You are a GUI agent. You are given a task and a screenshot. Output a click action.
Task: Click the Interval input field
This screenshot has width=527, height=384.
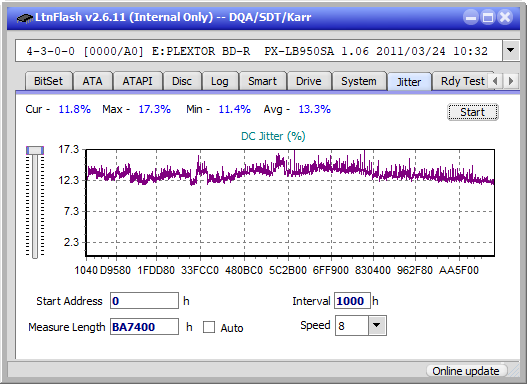click(x=352, y=301)
